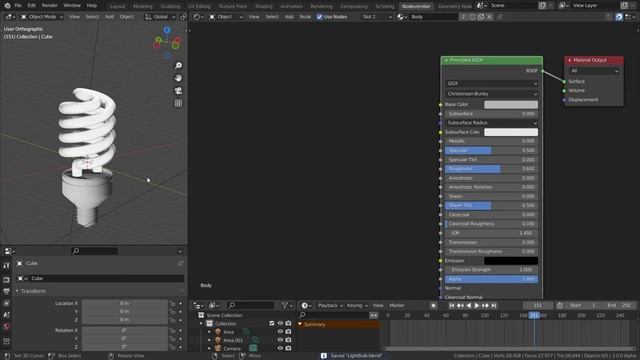Click the black Emission color swatch

[x=511, y=260]
